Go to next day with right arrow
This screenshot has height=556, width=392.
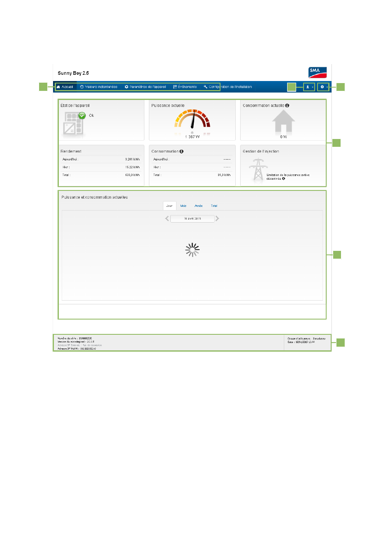tap(217, 219)
